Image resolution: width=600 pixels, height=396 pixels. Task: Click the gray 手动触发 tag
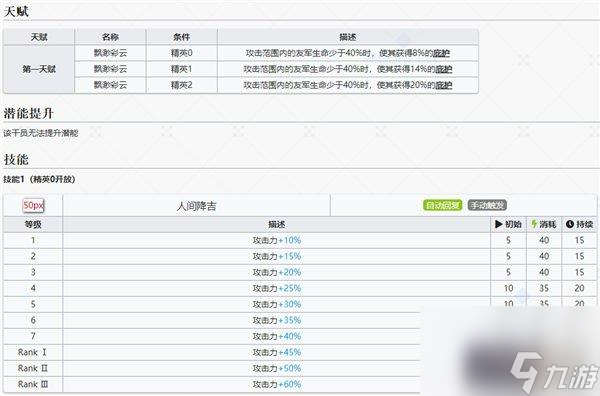pos(487,205)
